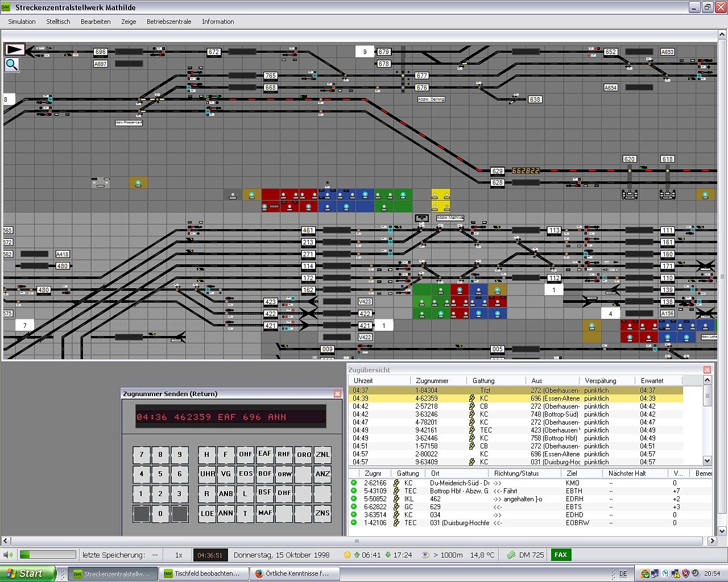Click the red LED train number display field

click(231, 417)
